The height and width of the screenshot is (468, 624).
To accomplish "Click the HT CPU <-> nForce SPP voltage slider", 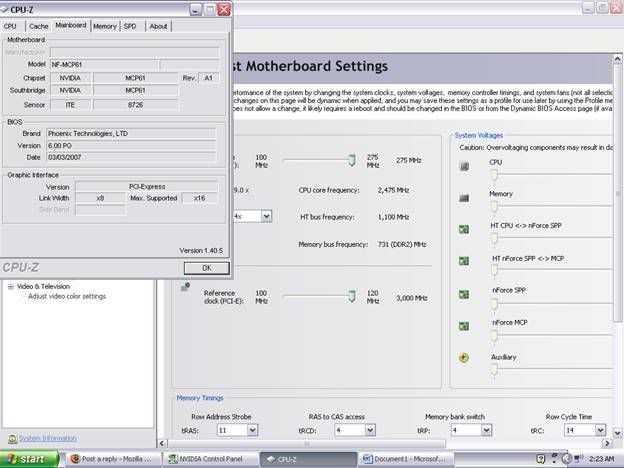I will [x=494, y=238].
